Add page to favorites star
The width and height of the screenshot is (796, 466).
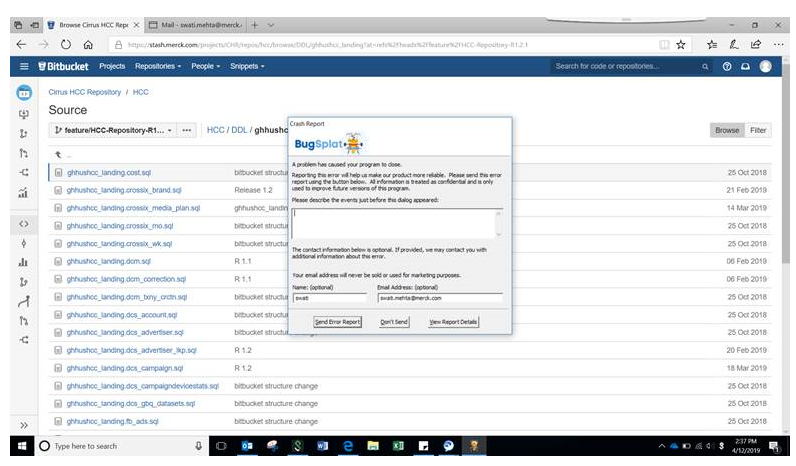(681, 45)
